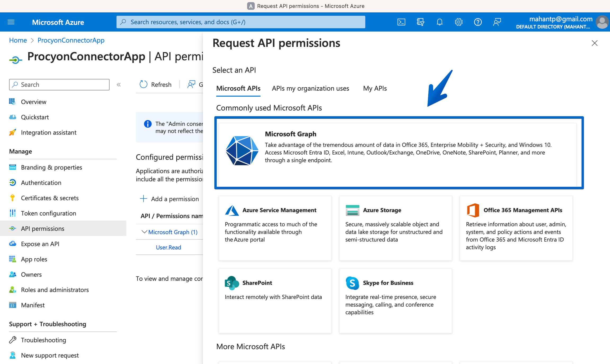
Task: Select the Office 365 Management APIs icon
Action: tap(473, 210)
